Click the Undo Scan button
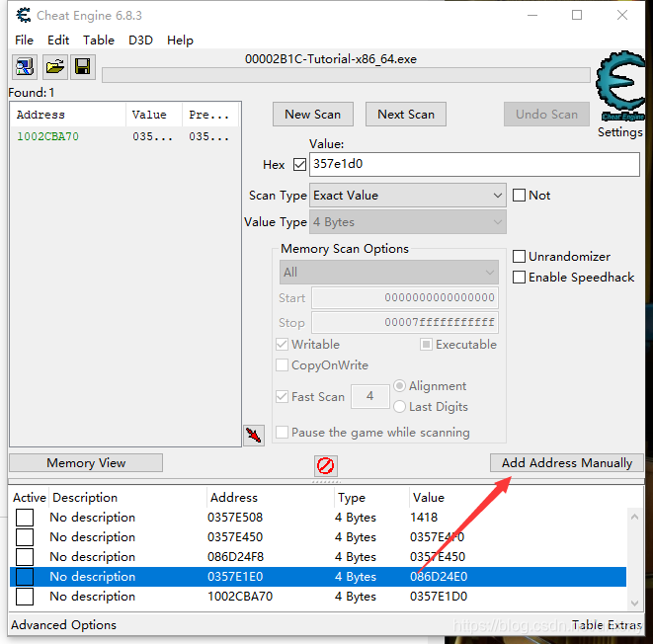The image size is (653, 644). (x=546, y=114)
